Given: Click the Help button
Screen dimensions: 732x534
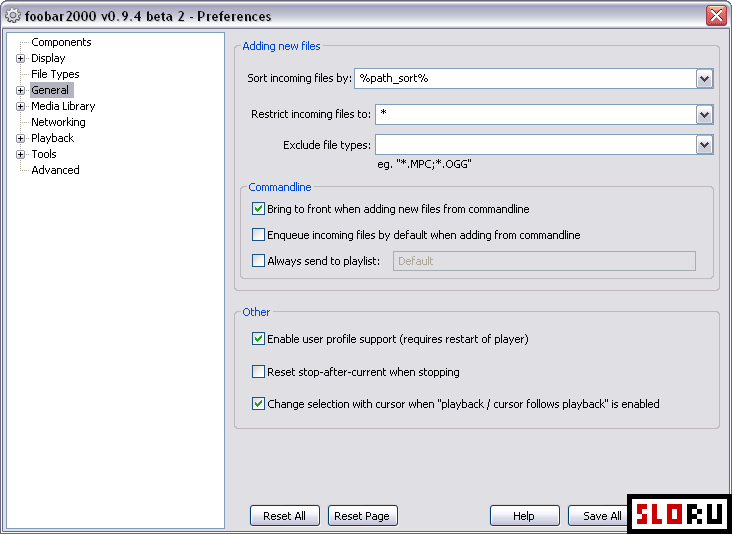Looking at the screenshot, I should click(x=524, y=516).
